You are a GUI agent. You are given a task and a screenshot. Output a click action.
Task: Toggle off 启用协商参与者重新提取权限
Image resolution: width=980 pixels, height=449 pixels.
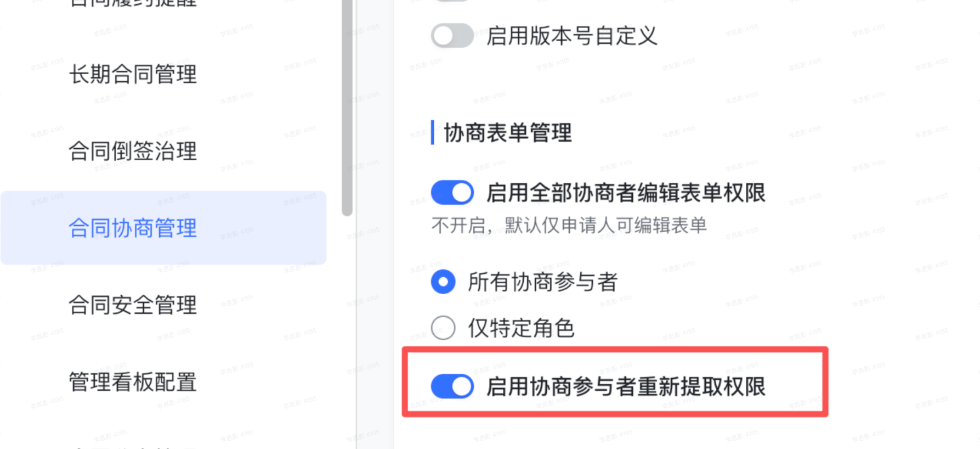[451, 386]
